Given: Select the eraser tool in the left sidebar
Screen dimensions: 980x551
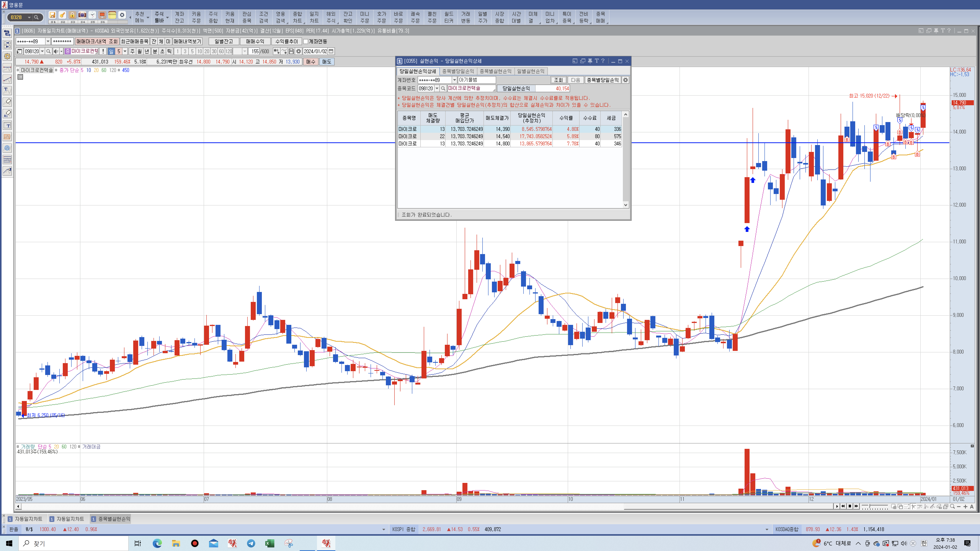Looking at the screenshot, I should tap(7, 102).
